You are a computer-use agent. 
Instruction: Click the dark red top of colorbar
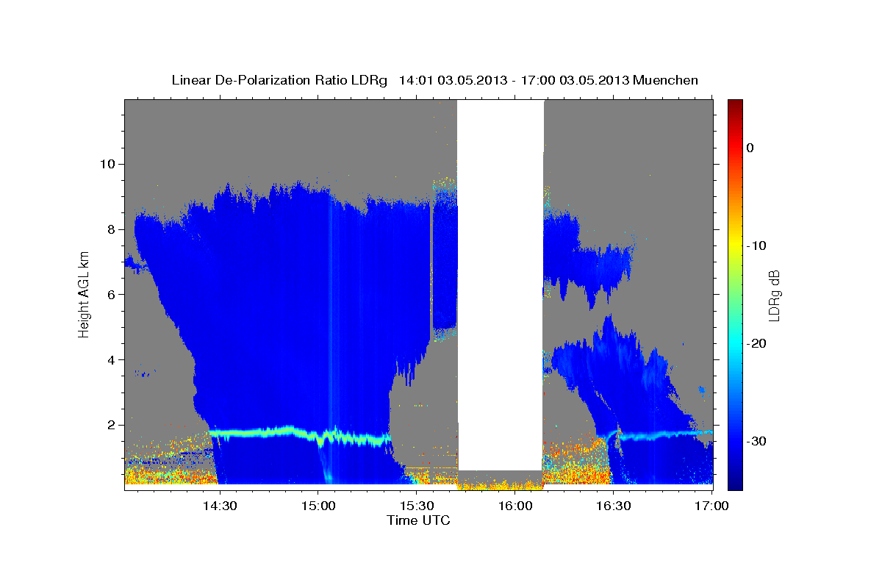[x=734, y=104]
